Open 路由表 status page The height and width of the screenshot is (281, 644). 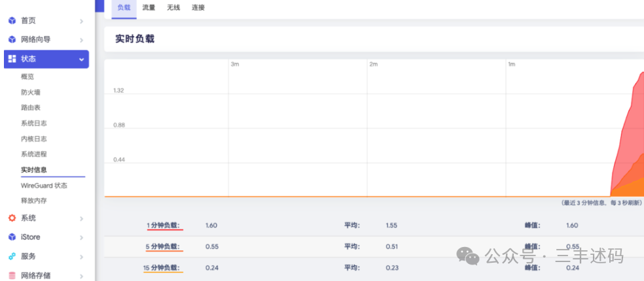[31, 107]
